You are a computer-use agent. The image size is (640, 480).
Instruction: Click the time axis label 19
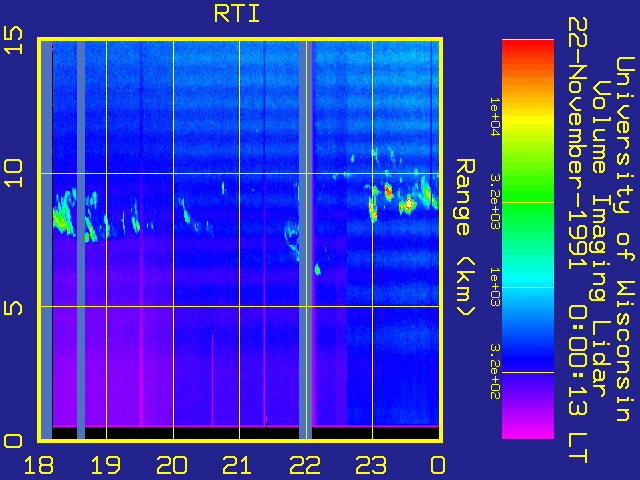tap(106, 465)
